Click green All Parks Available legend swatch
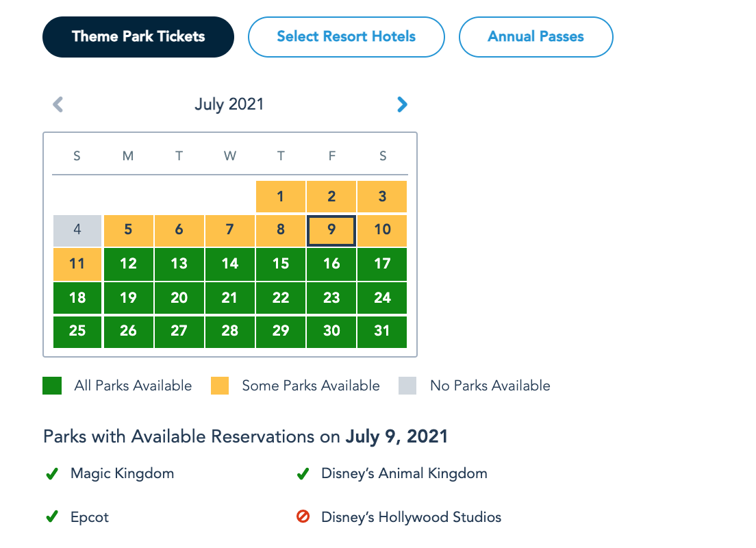756x548 pixels. point(52,386)
